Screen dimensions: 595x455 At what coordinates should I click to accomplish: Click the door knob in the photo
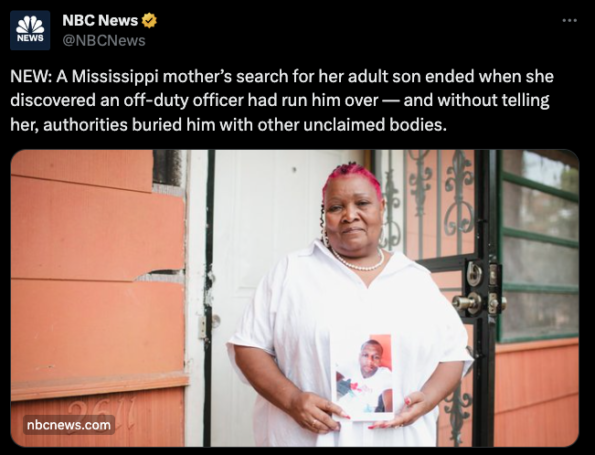[x=466, y=303]
